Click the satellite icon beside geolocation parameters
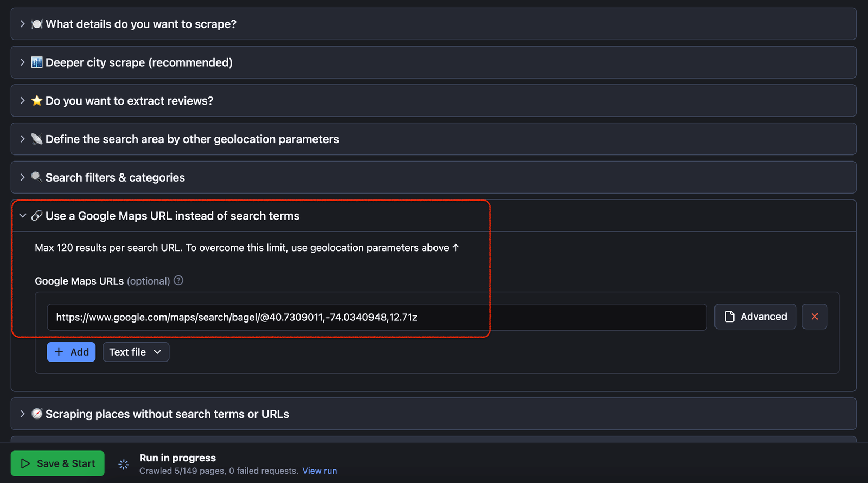The image size is (868, 483). pos(37,139)
